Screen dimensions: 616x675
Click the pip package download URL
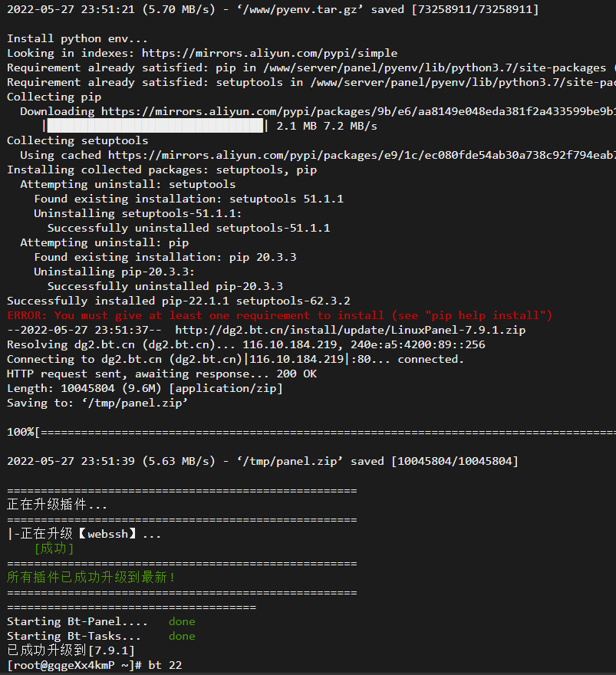(358, 111)
